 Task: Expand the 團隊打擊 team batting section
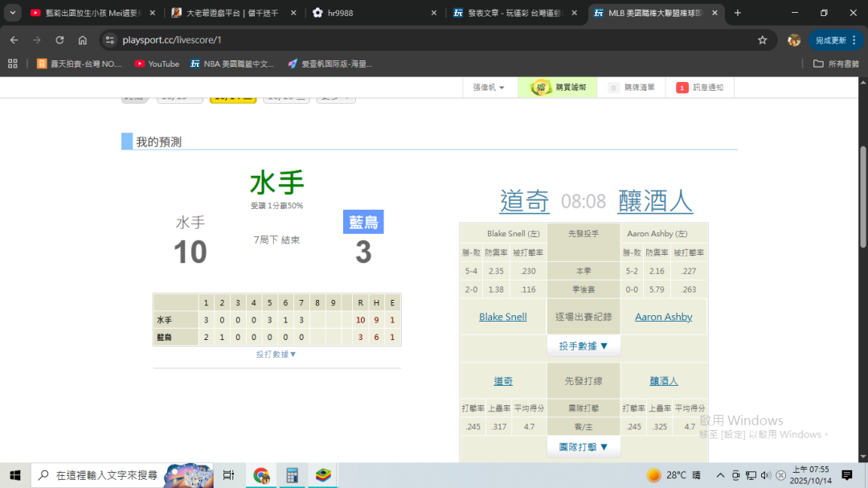pyautogui.click(x=583, y=447)
